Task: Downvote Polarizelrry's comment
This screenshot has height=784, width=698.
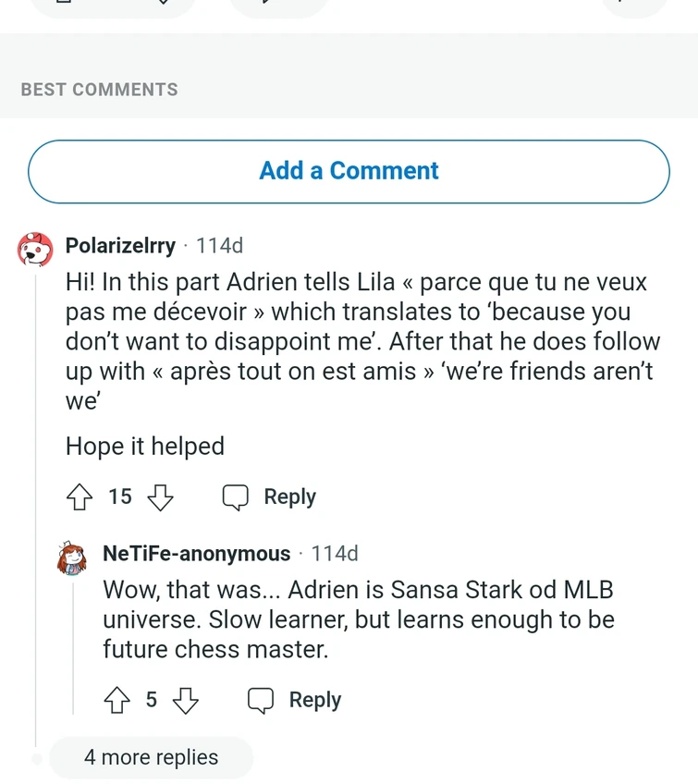Action: [x=161, y=497]
